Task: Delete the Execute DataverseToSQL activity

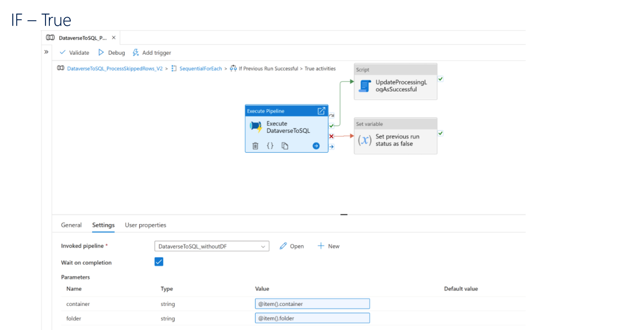Action: click(x=256, y=146)
